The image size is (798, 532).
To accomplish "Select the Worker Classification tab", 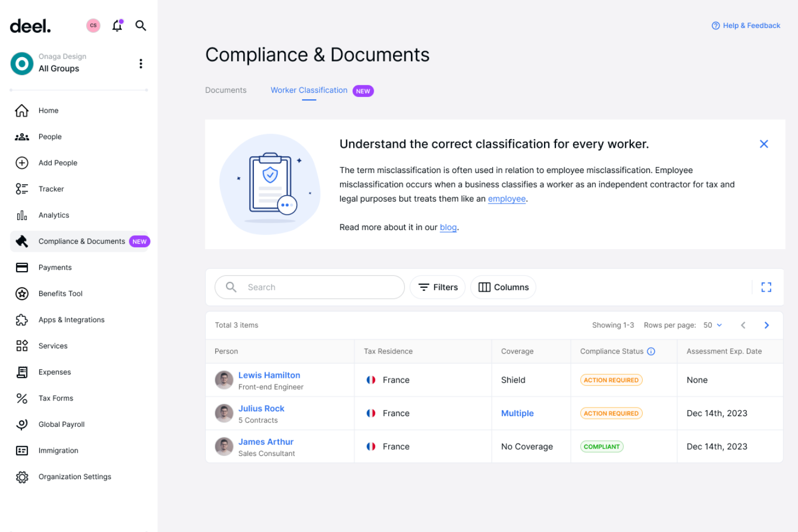I will coord(309,90).
